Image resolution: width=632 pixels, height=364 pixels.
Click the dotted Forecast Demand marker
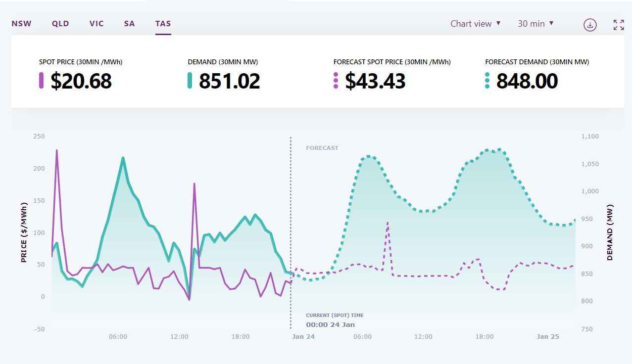coord(487,81)
